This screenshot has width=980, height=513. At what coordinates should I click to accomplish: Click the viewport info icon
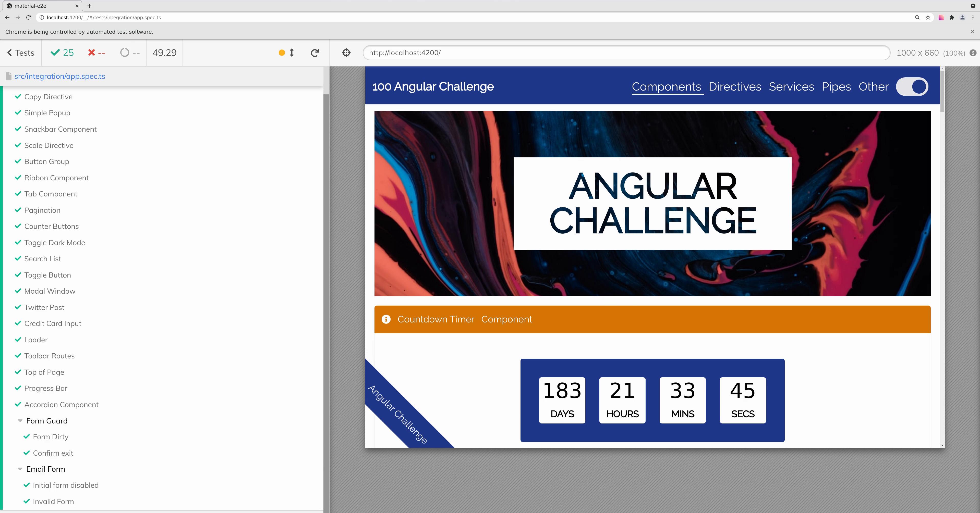(x=973, y=53)
